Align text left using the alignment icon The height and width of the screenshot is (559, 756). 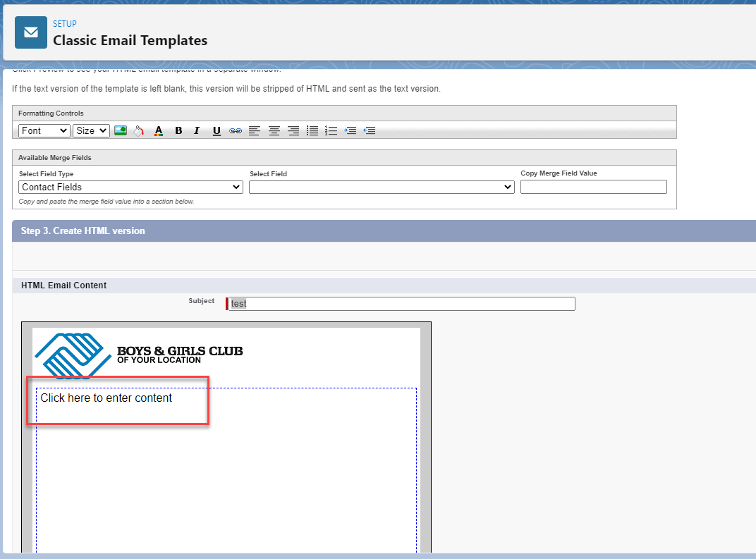pos(255,130)
